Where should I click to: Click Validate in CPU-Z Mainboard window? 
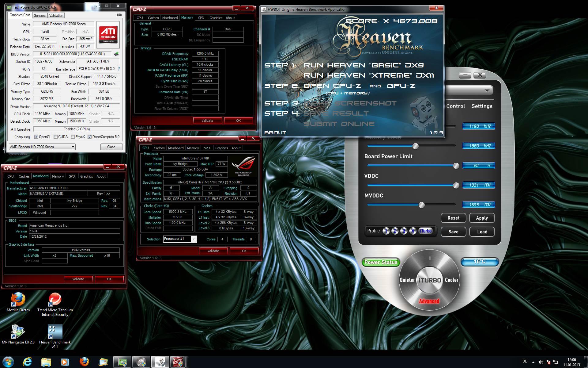point(78,279)
